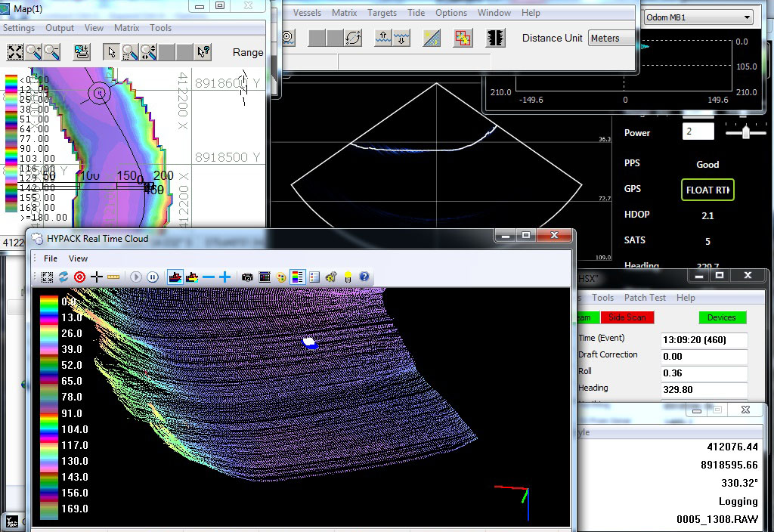Open File menu in Real Time Cloud
Screen dimensions: 774x532
coord(51,258)
